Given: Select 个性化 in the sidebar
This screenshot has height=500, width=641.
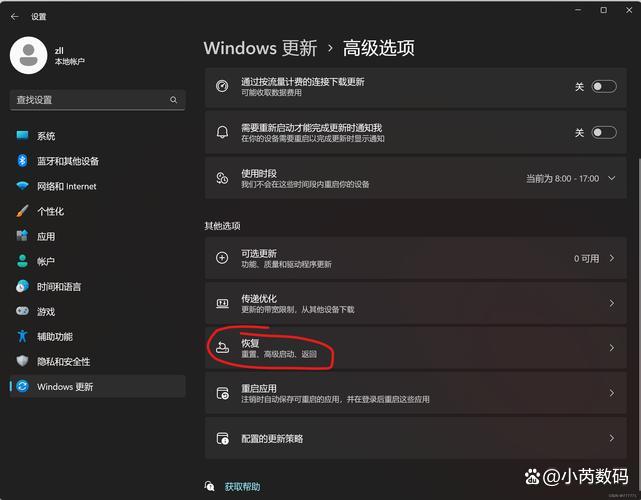Looking at the screenshot, I should click(97, 211).
